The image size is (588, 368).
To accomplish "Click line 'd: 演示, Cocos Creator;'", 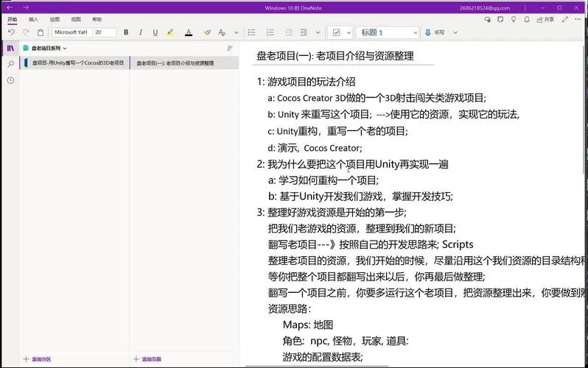I will [x=315, y=148].
